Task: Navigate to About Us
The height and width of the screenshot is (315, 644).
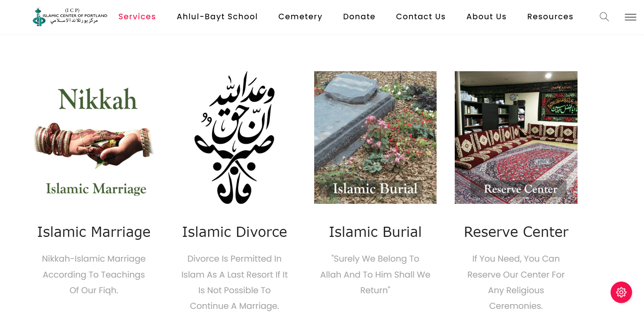Action: tap(486, 17)
